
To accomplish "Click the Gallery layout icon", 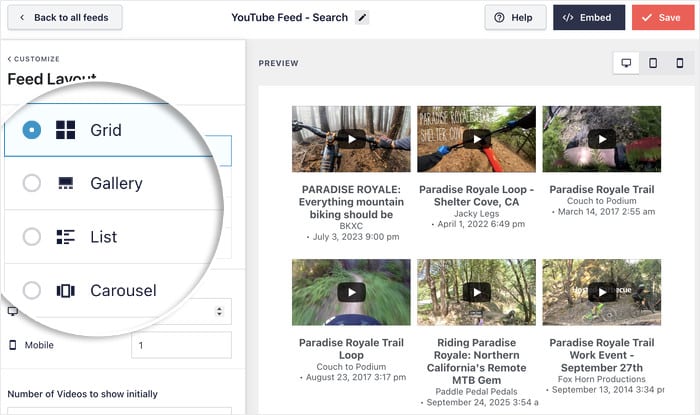I will click(x=66, y=183).
